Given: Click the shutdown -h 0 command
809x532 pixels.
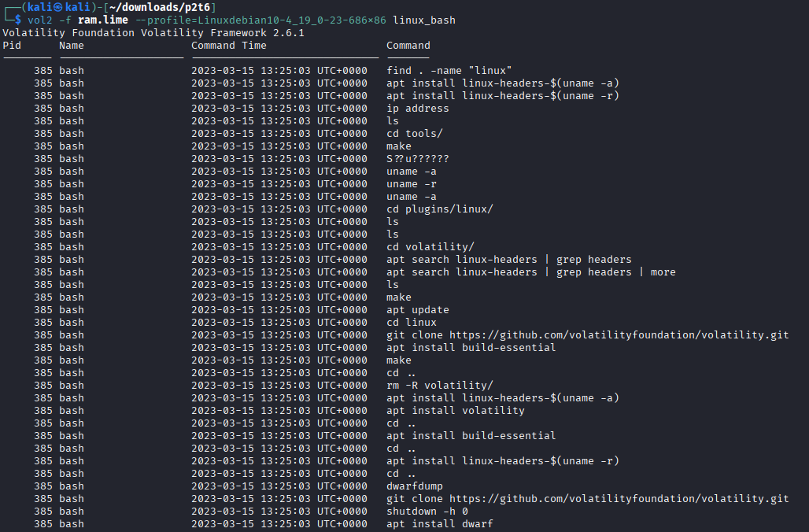Looking at the screenshot, I should (x=427, y=512).
